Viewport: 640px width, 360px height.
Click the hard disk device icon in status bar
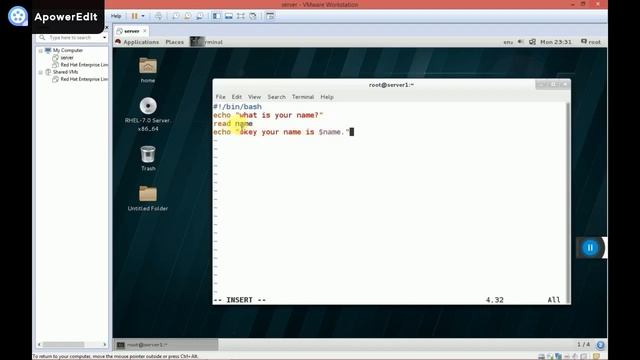click(x=541, y=357)
